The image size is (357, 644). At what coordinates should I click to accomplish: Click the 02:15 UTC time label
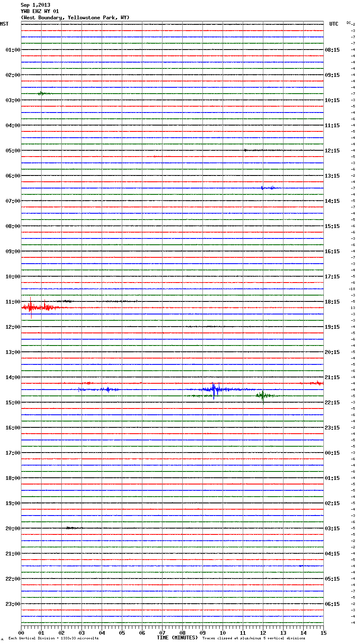pos(332,503)
